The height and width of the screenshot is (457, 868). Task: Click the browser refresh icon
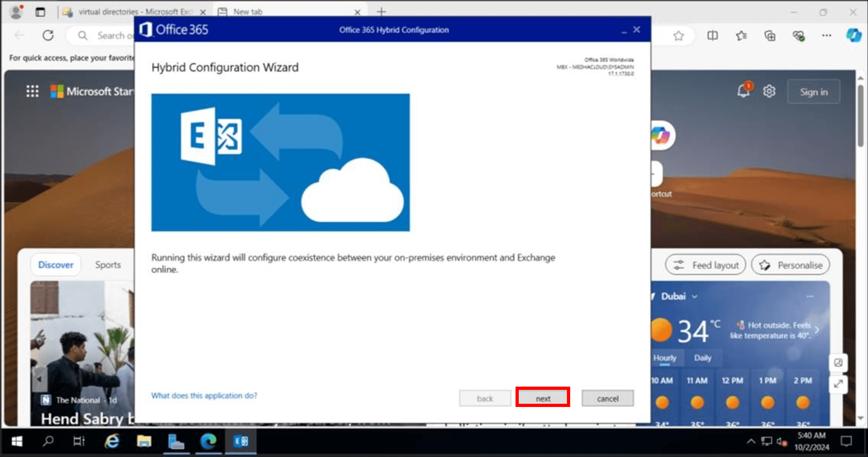coord(48,36)
